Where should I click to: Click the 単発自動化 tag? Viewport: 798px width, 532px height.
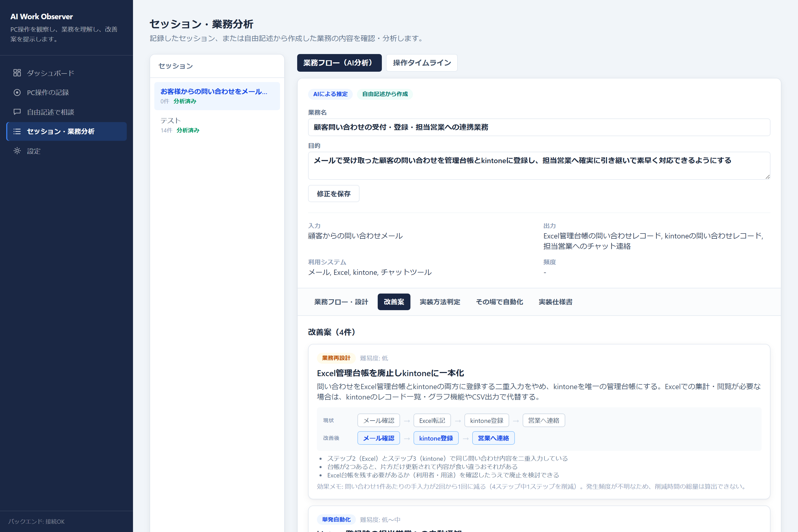336,520
